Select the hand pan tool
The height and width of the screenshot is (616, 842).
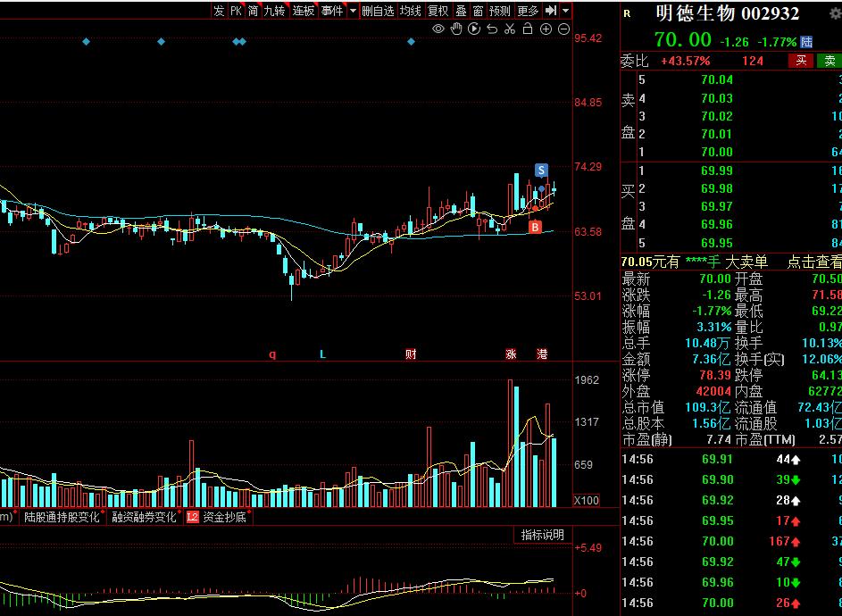pos(456,29)
